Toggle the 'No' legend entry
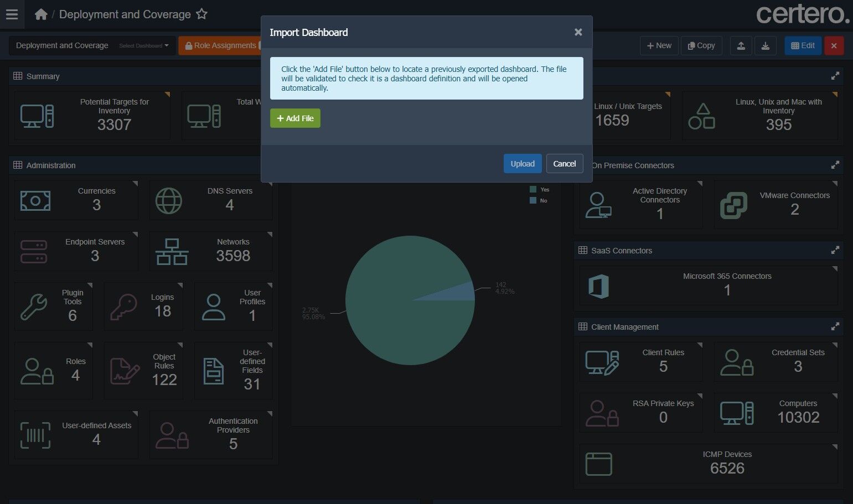This screenshot has height=504, width=853. pos(539,200)
